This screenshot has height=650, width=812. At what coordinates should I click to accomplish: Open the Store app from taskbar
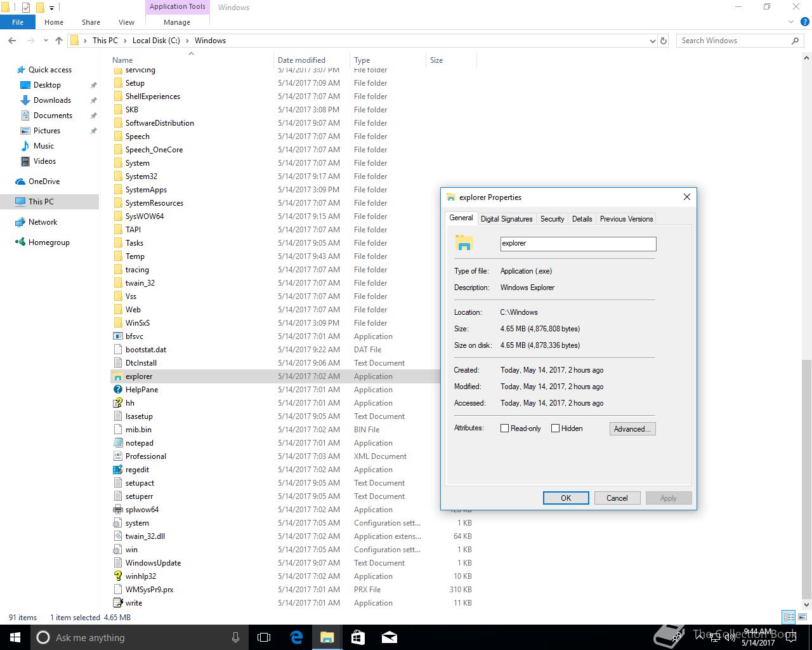point(358,637)
